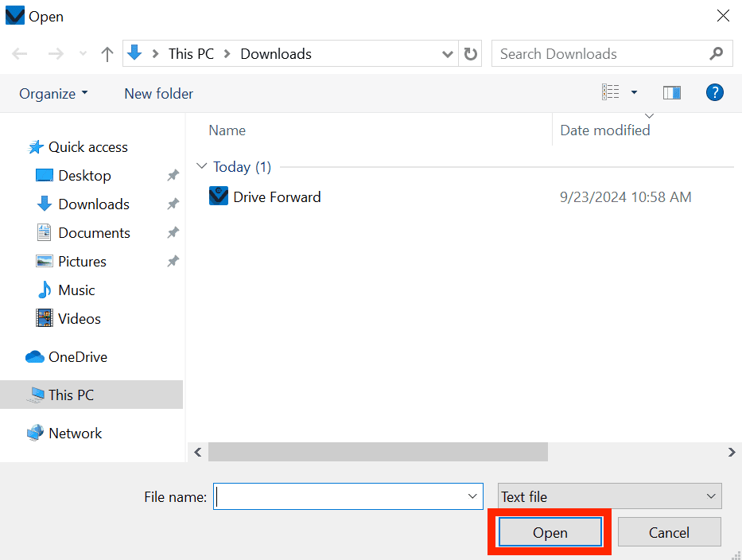The height and width of the screenshot is (560, 742).
Task: Click the refresh icon next to breadcrumb
Action: [470, 53]
